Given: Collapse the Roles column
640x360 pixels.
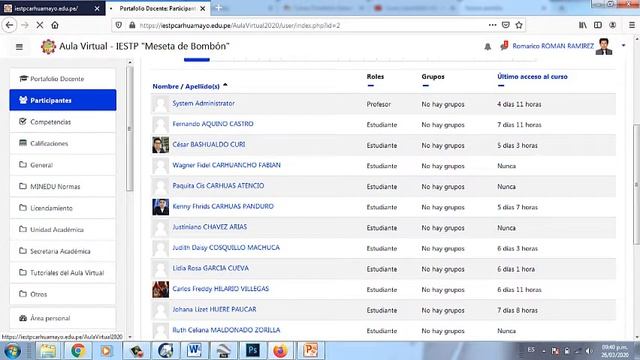Looking at the screenshot, I should coord(370,86).
